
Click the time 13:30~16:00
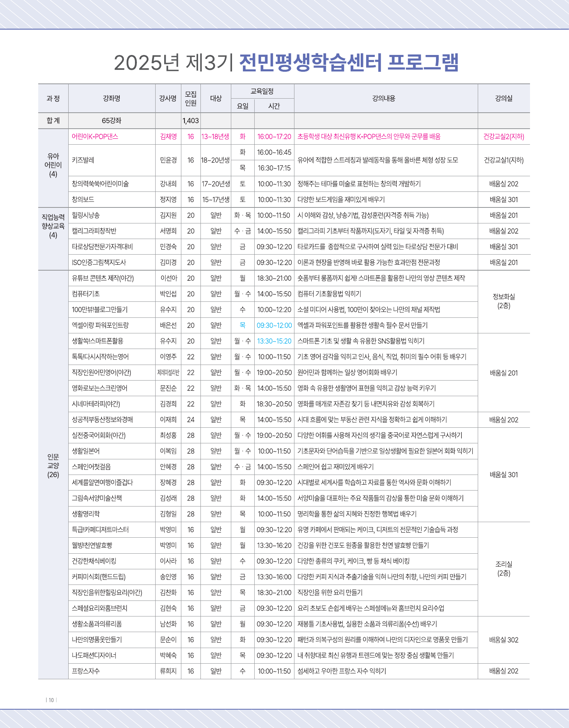click(274, 577)
